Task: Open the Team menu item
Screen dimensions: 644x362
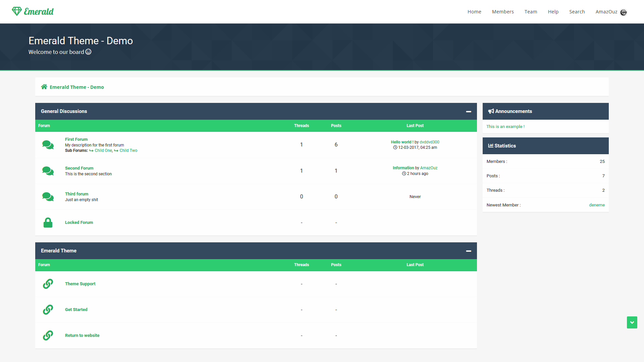Action: (531, 12)
